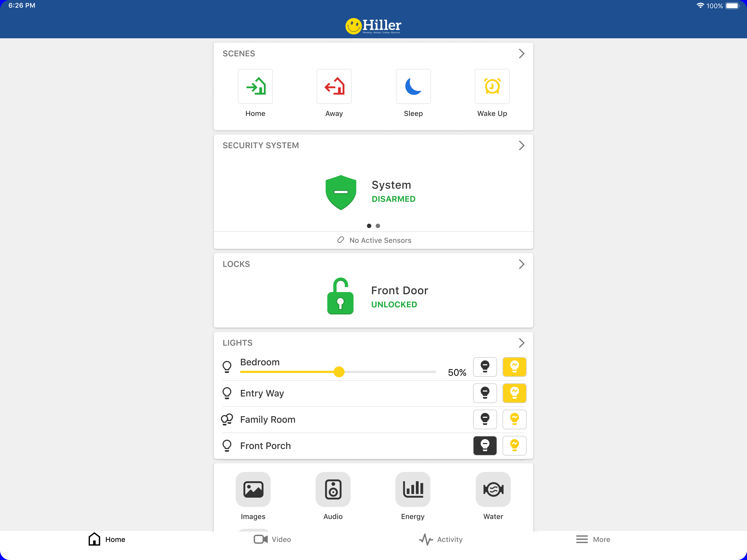Activate the Sleep scene moon icon
The width and height of the screenshot is (747, 560).
[413, 86]
